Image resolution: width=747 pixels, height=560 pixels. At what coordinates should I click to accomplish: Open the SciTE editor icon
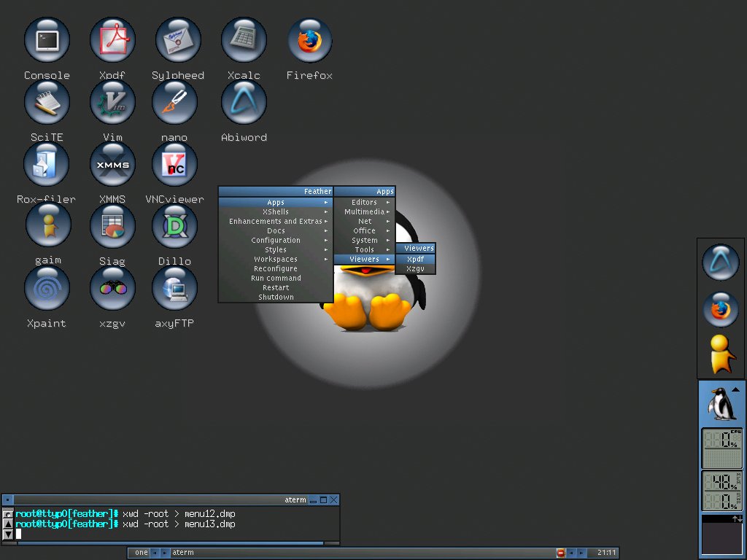point(47,102)
